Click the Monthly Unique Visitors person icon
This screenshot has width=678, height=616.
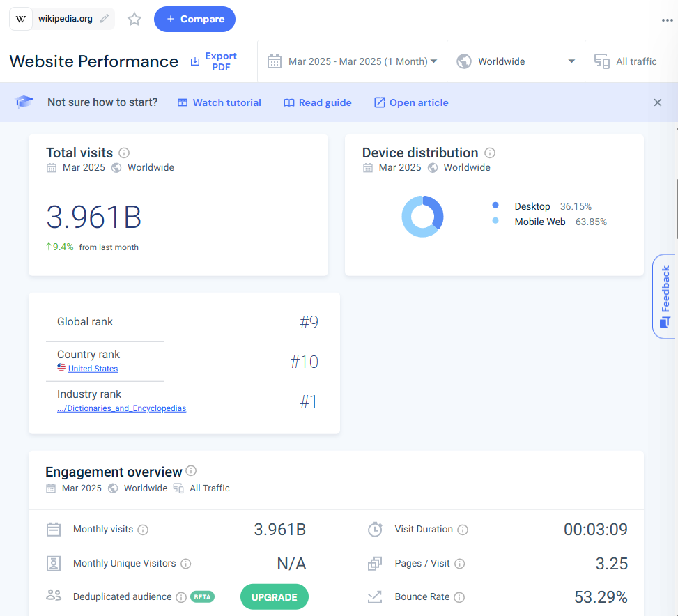click(x=54, y=564)
